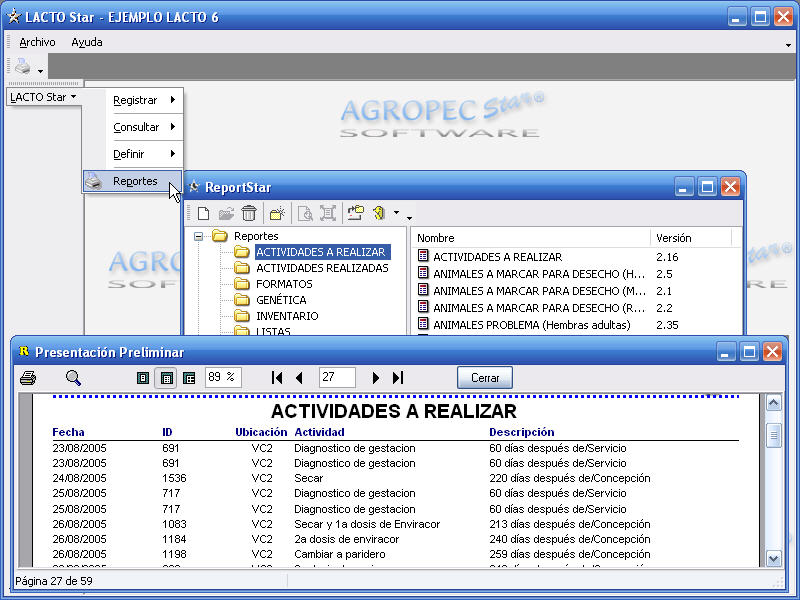Click the Cerrar button
Screen dimensions: 800x600
pos(485,378)
